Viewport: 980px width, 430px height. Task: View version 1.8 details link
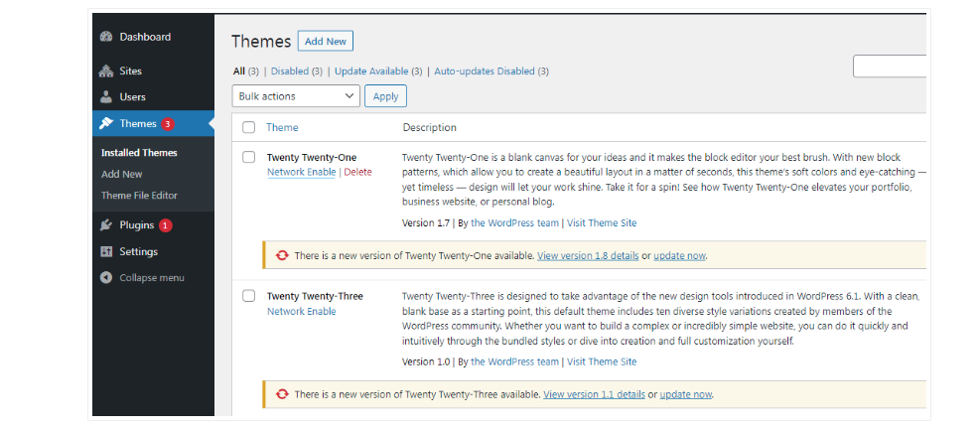(588, 255)
